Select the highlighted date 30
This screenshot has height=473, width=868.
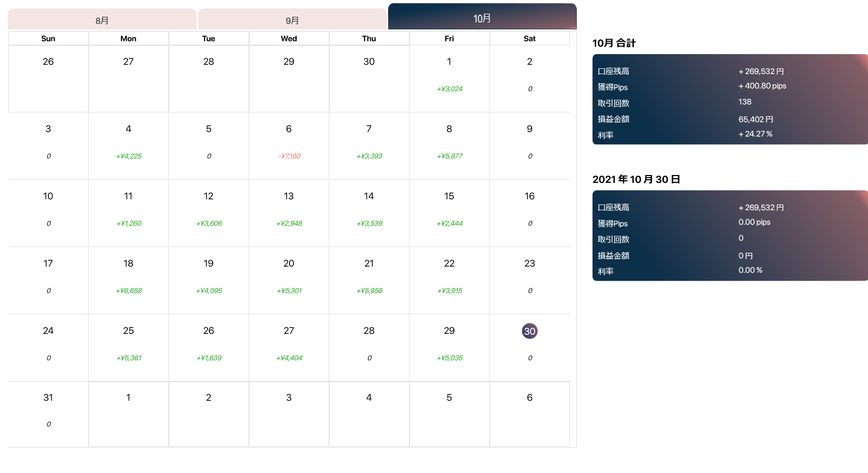click(x=529, y=331)
